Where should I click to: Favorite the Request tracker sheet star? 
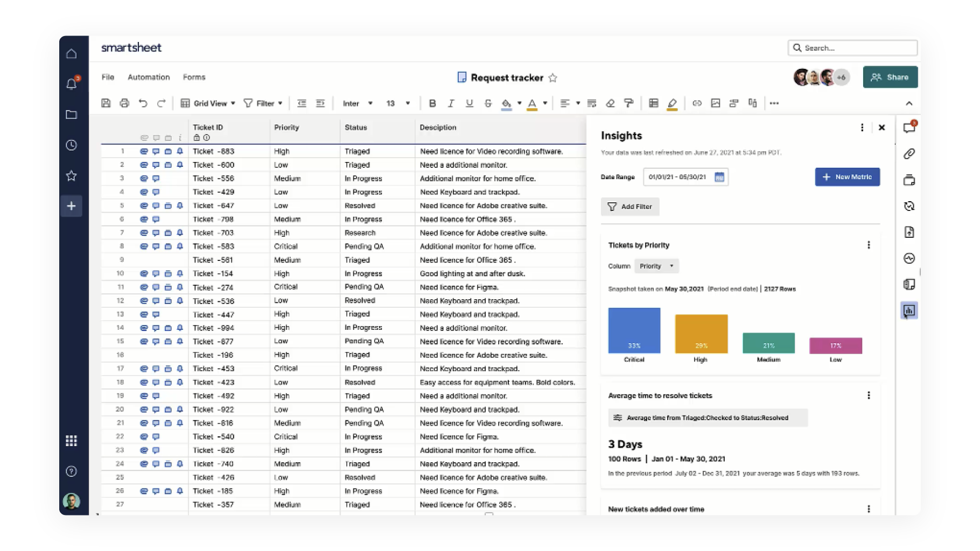(x=552, y=78)
